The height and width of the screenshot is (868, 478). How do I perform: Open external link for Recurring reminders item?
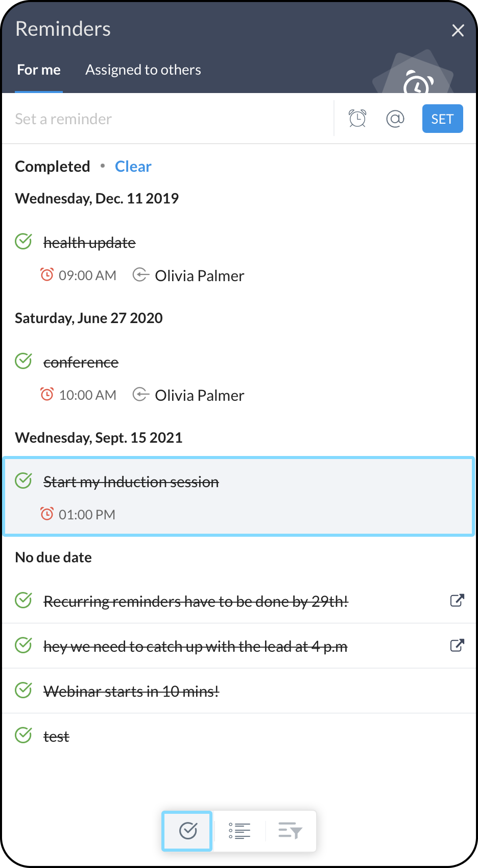coord(457,600)
